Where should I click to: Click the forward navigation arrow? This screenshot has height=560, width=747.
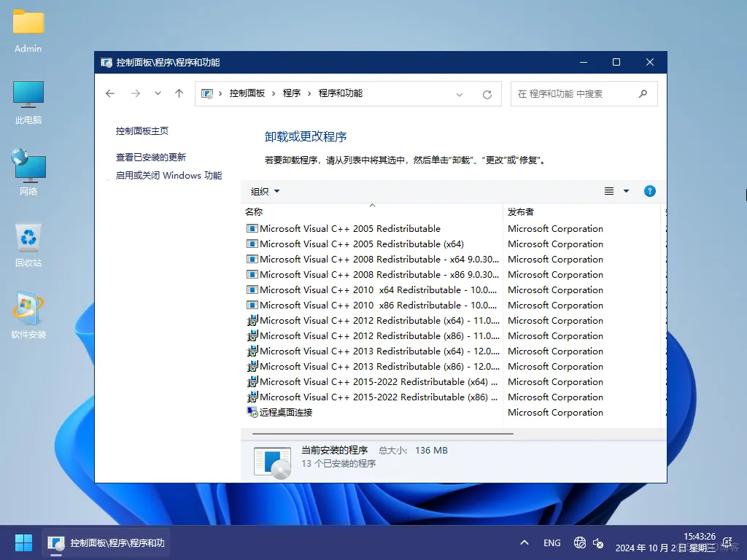pyautogui.click(x=135, y=93)
